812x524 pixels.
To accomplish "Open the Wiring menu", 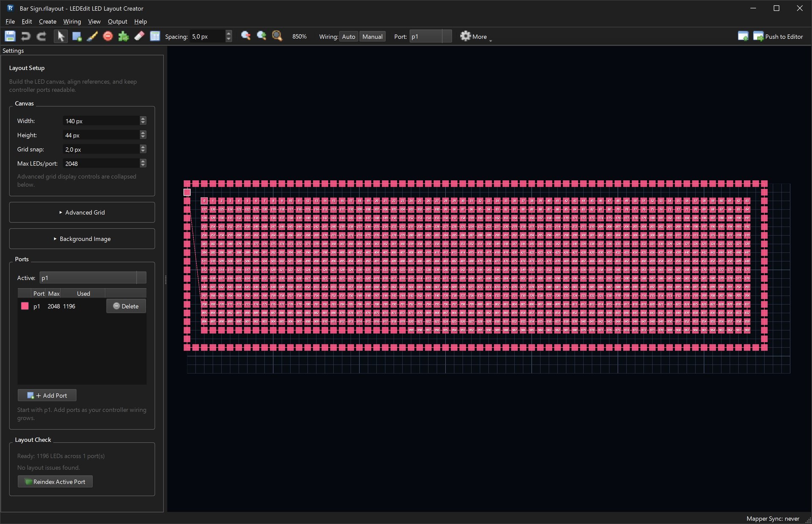I will click(72, 22).
